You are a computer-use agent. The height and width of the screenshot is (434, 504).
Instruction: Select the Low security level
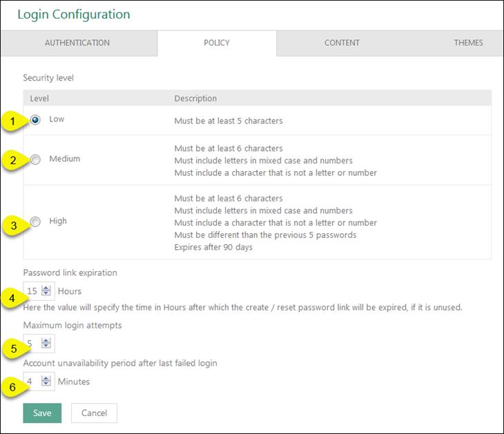[35, 120]
